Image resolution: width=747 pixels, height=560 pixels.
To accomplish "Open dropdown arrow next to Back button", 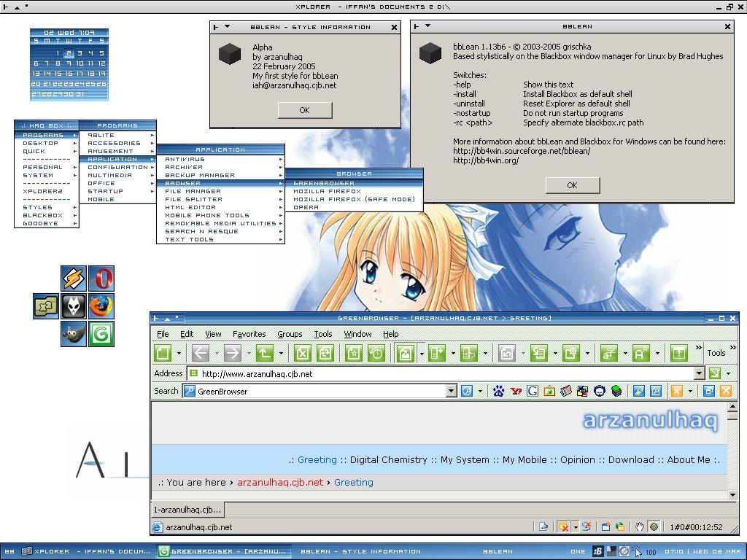I will point(216,354).
